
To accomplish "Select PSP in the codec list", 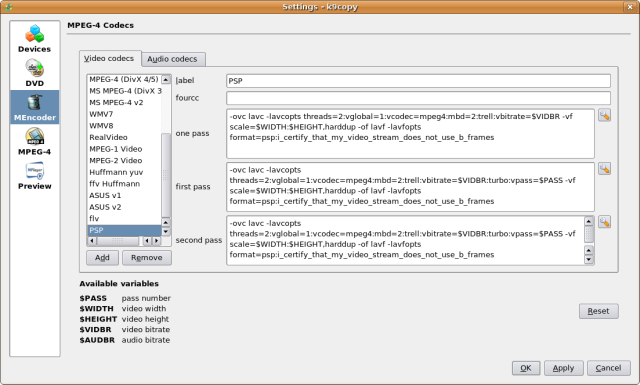I will pos(124,230).
